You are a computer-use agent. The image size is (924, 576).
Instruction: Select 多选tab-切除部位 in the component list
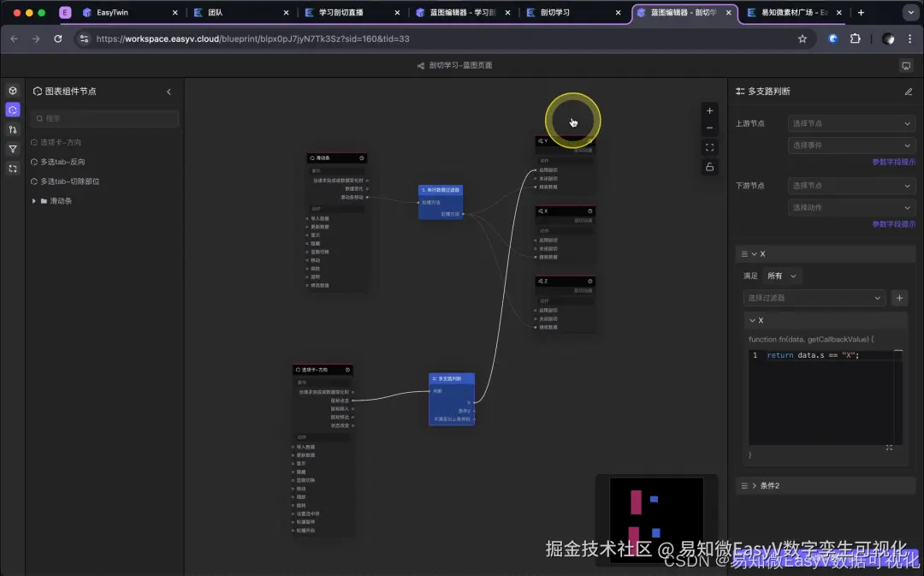tap(69, 181)
